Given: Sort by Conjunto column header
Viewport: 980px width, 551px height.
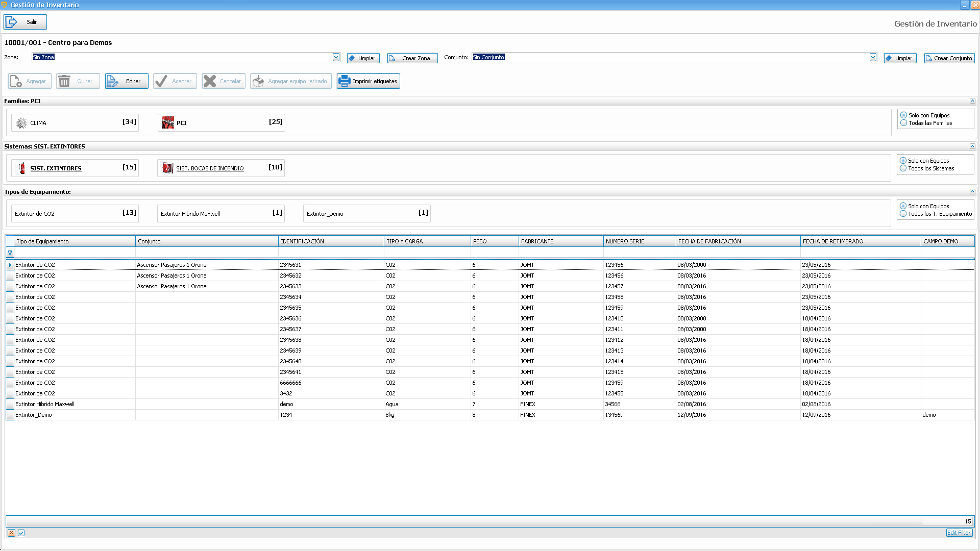Looking at the screenshot, I should coord(207,241).
